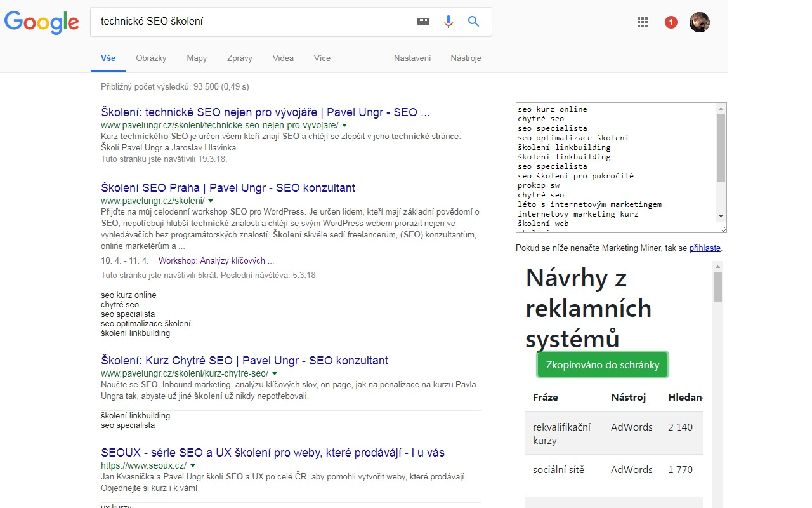This screenshot has width=812, height=508.
Task: Click the 'Nástroj' column header
Action: click(x=628, y=398)
